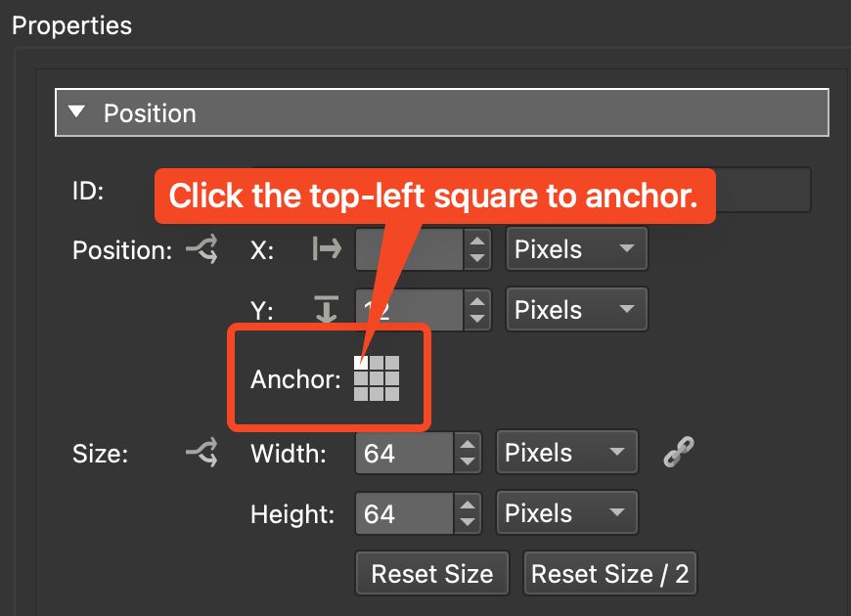
Task: Open the Pixels dropdown for Width
Action: tap(566, 453)
